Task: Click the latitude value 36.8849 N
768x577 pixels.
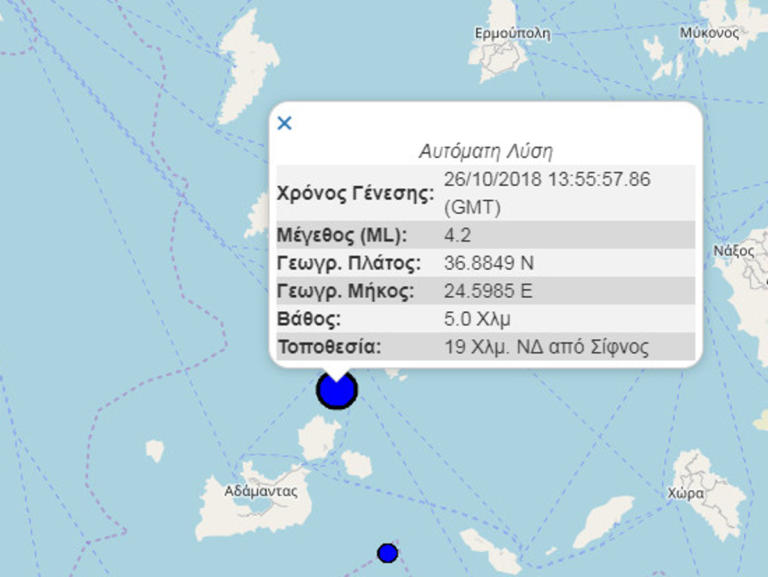Action: click(489, 264)
